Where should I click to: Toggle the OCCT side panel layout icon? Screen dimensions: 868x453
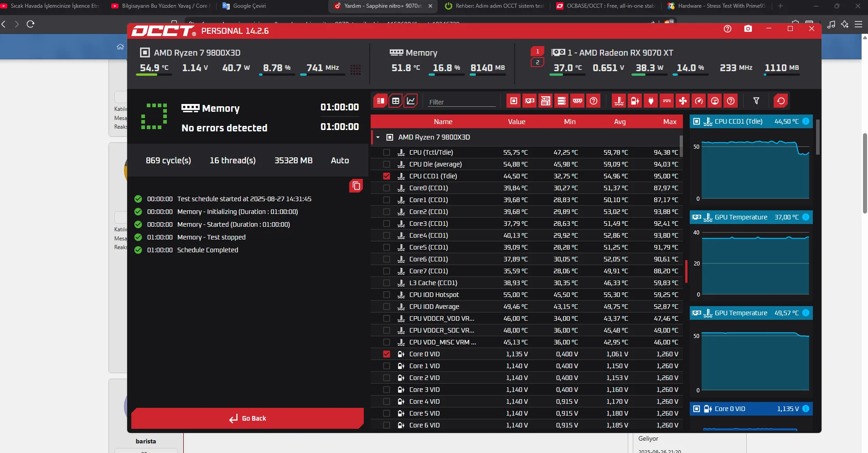coord(380,101)
